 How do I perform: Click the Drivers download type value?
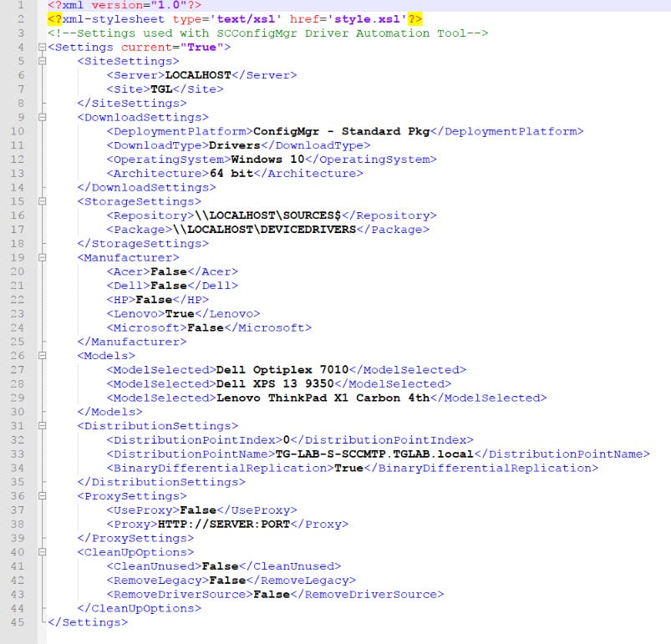(x=235, y=145)
